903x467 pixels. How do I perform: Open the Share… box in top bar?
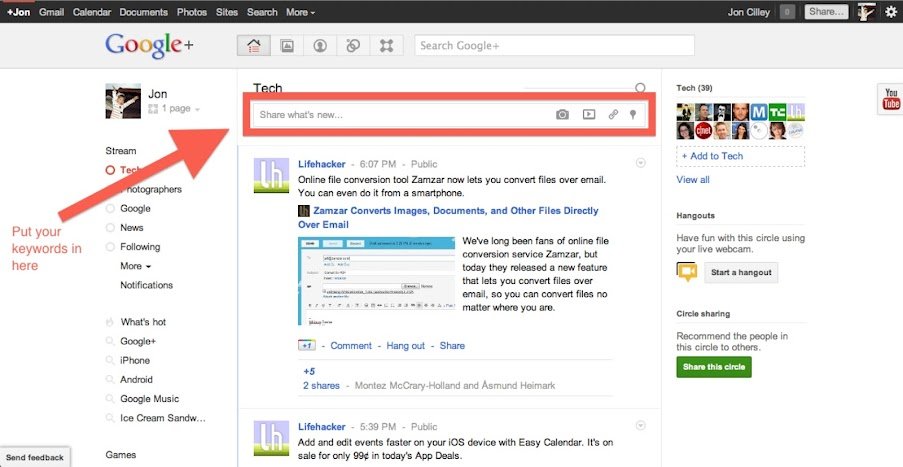(826, 12)
